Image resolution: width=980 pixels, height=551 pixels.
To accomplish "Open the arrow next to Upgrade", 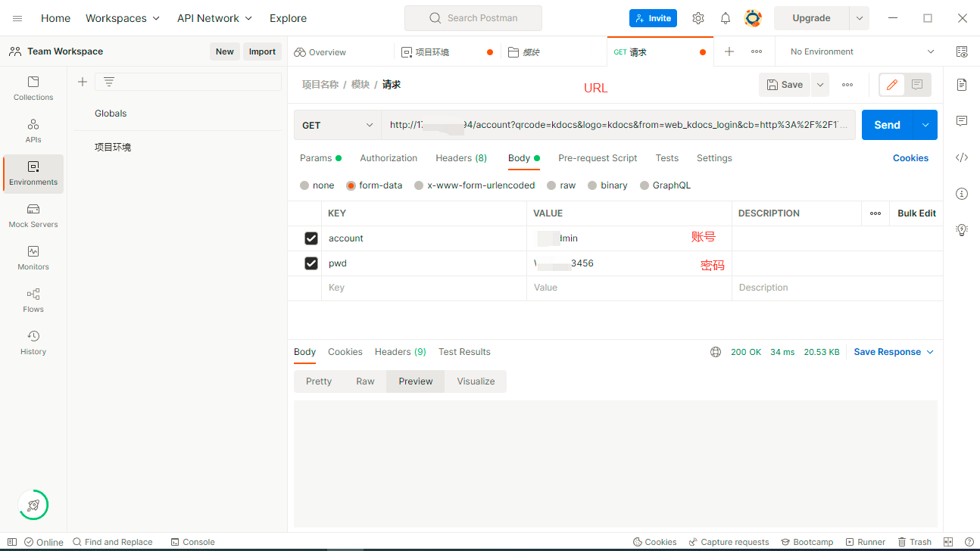I will point(859,18).
